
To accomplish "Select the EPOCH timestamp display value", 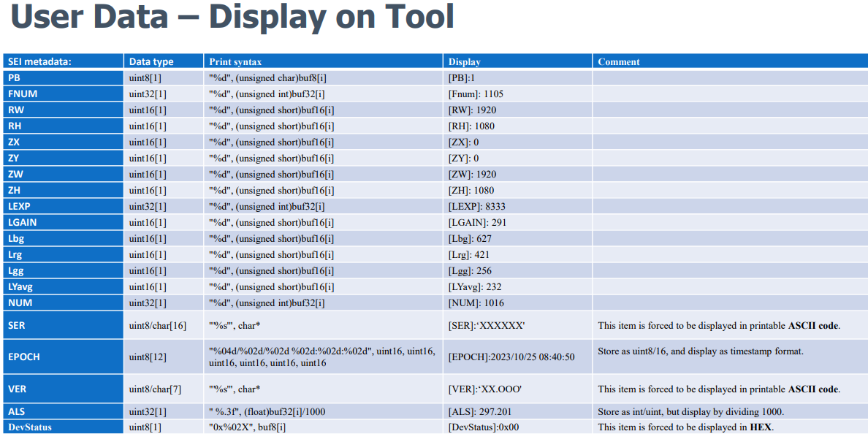I will [x=511, y=357].
